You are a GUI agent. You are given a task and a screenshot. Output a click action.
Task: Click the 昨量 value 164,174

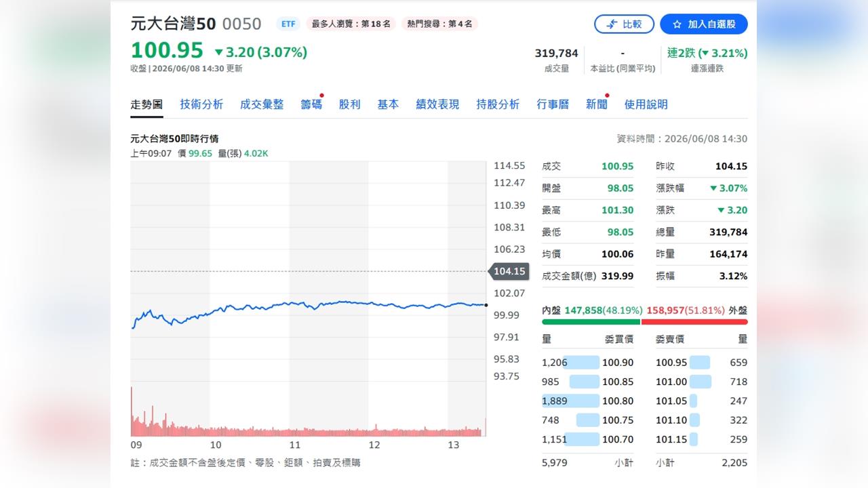coord(728,254)
